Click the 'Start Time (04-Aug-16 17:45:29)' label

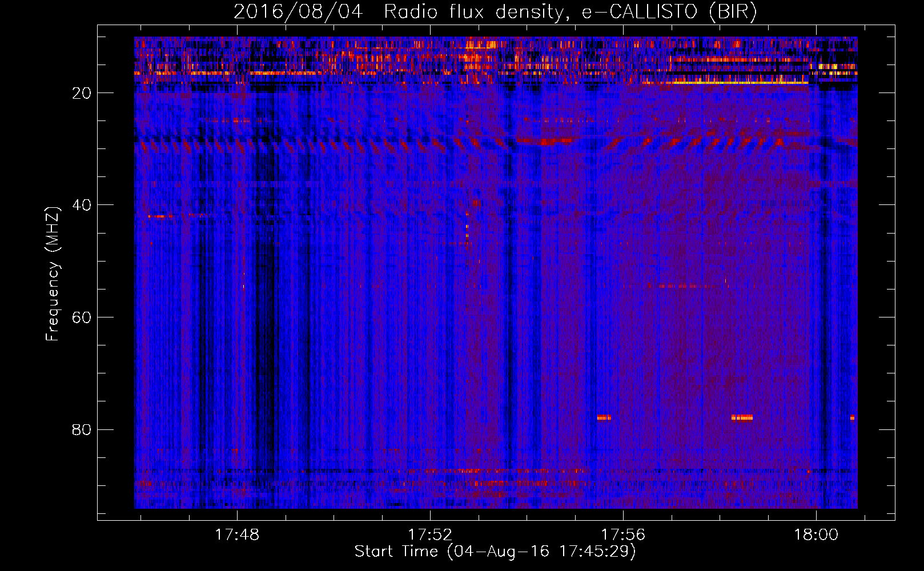(495, 552)
